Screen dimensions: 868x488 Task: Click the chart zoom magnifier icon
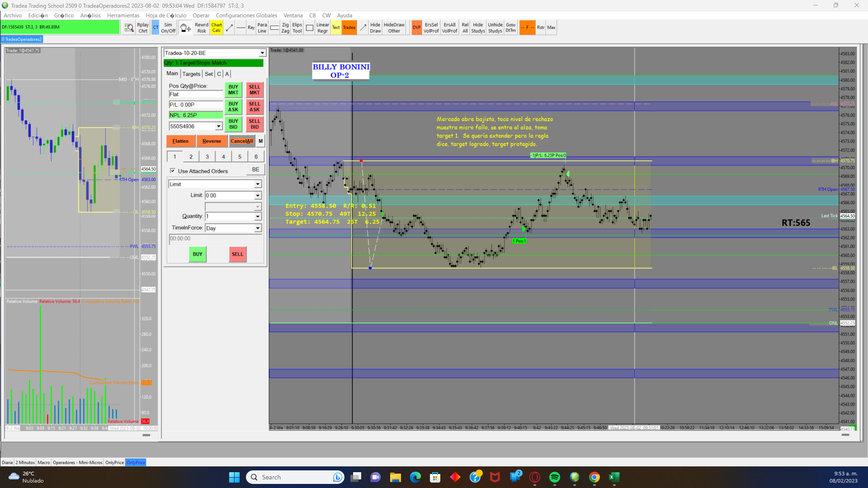(129, 28)
